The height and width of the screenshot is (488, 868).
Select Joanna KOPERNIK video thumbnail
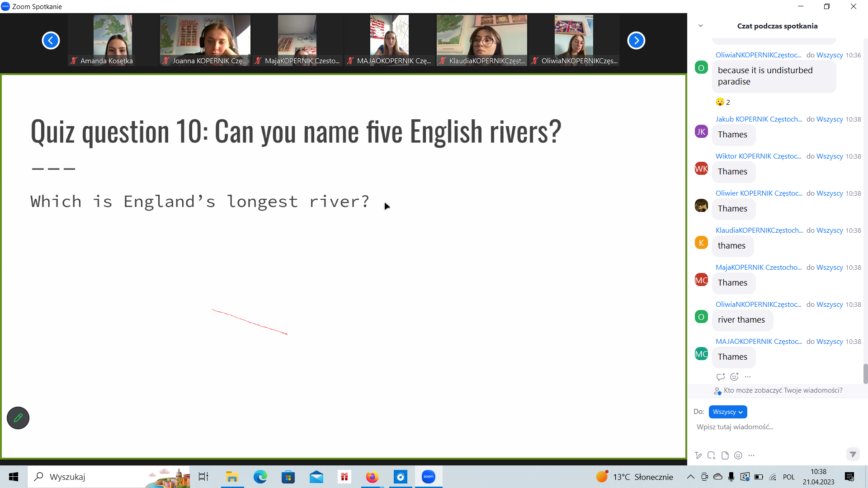(205, 40)
